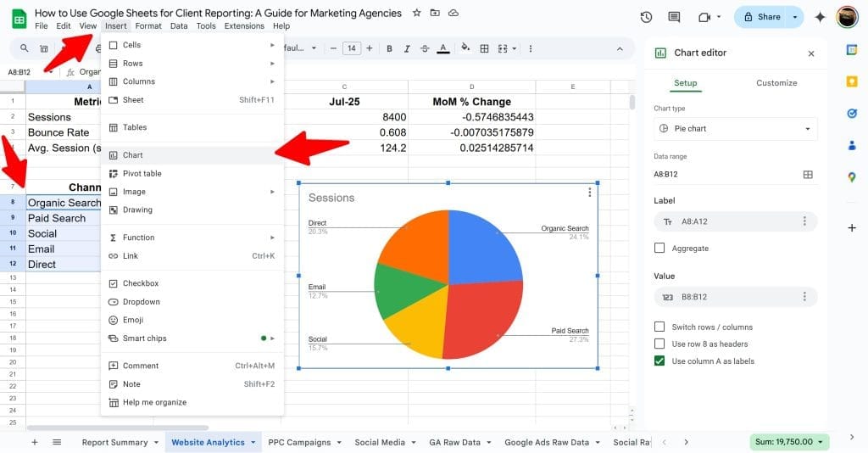Image resolution: width=868 pixels, height=453 pixels.
Task: Open the toolbar's three-dot more options
Action: pos(531,48)
